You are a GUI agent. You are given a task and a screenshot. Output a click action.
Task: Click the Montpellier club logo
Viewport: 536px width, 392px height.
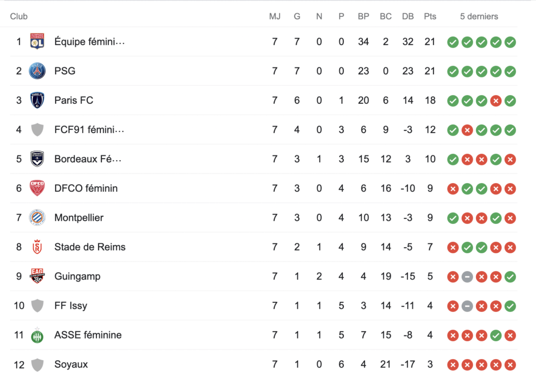click(x=37, y=218)
